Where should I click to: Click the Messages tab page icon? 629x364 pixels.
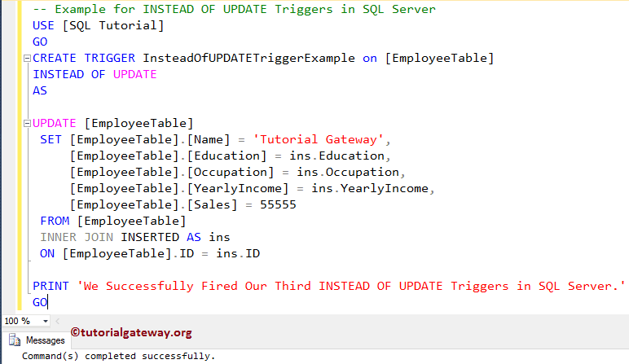(x=14, y=340)
